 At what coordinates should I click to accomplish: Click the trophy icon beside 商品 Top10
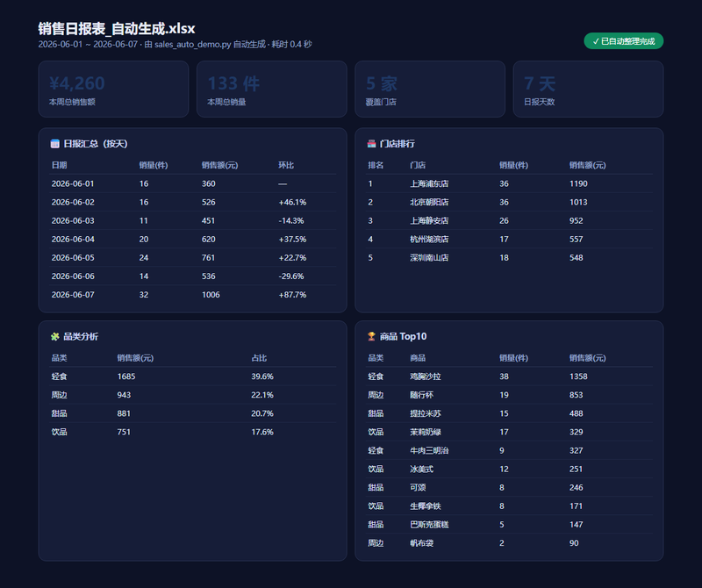point(371,336)
